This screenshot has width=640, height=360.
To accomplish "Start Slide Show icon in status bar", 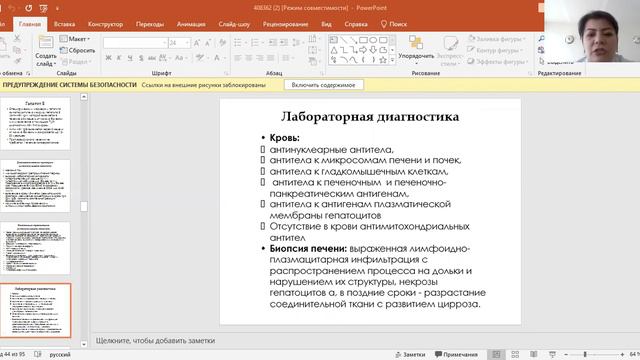I will click(552, 354).
